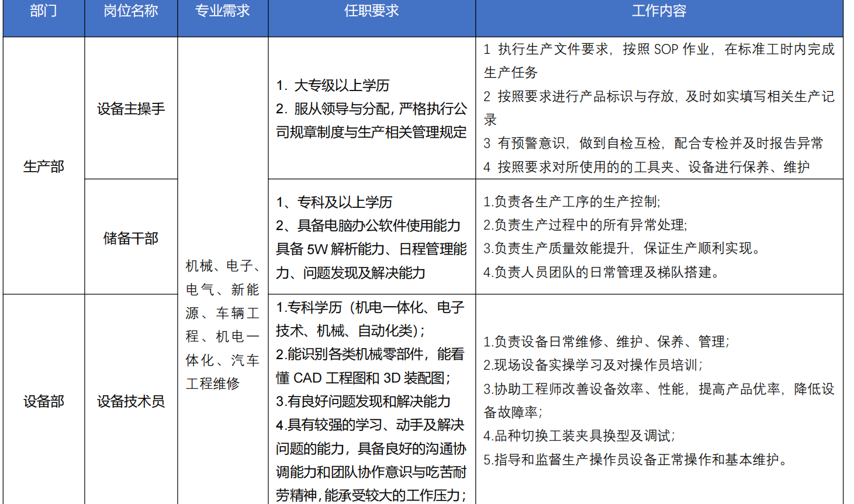Select the 设备主操手 position cell

pyautogui.click(x=131, y=109)
